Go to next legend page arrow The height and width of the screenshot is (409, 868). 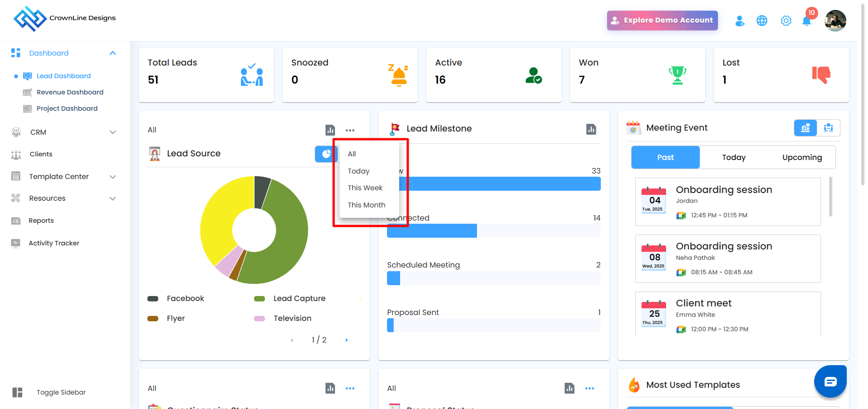point(347,340)
